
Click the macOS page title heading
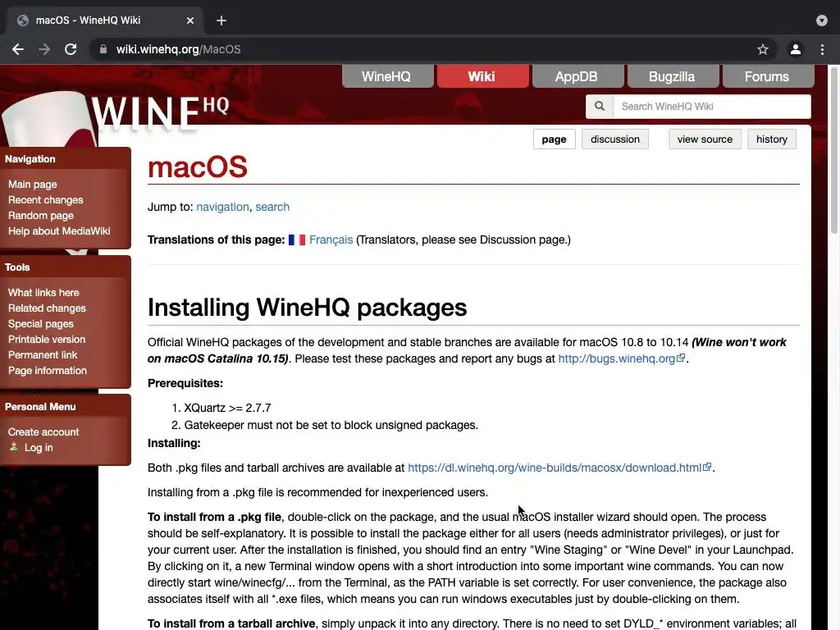(x=198, y=167)
